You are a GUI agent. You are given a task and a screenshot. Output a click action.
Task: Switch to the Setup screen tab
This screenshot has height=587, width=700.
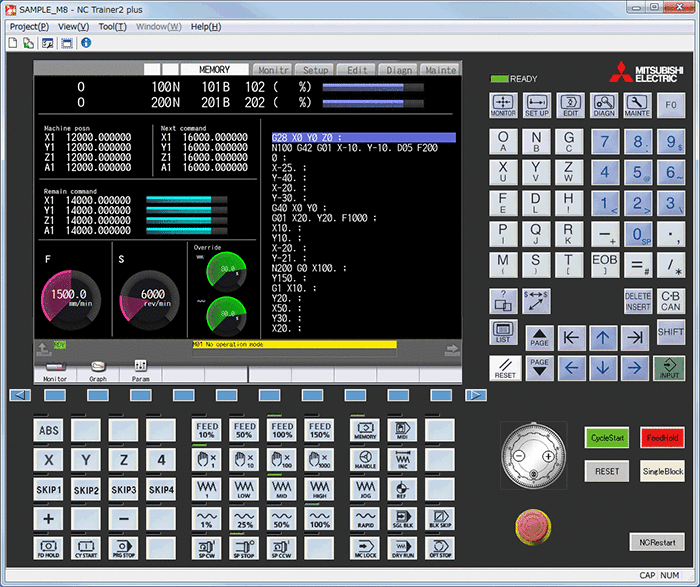pyautogui.click(x=315, y=70)
